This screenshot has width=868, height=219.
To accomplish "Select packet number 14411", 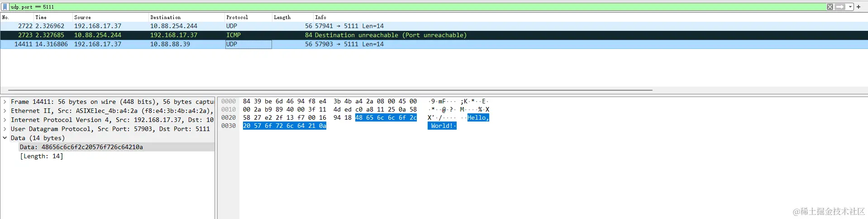I will point(434,44).
